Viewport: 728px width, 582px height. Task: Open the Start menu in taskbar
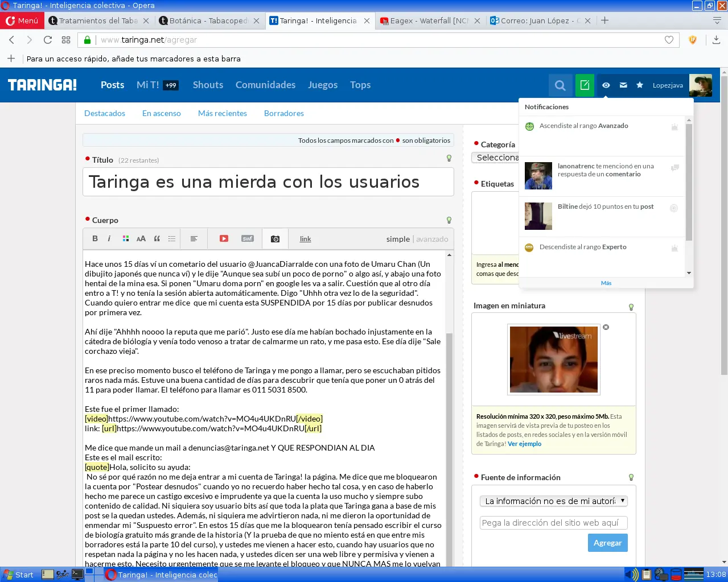point(18,575)
